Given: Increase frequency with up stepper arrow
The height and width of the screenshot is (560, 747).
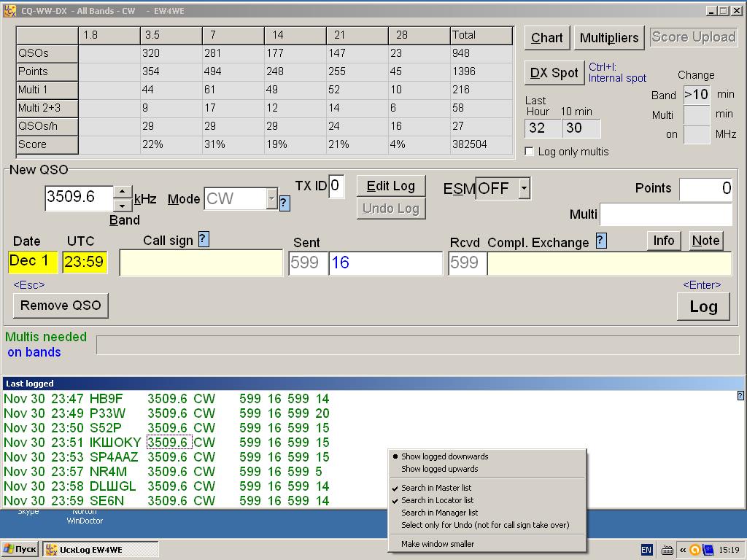Looking at the screenshot, I should pos(123,192).
